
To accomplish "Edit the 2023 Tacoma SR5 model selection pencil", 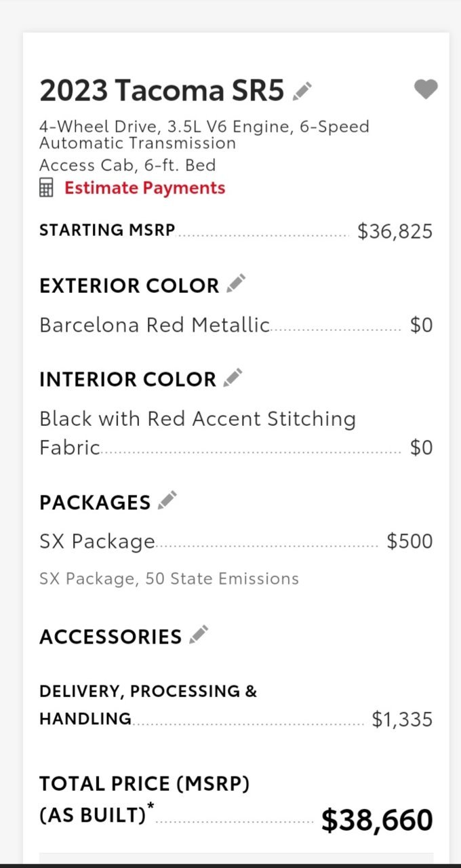I will 302,90.
